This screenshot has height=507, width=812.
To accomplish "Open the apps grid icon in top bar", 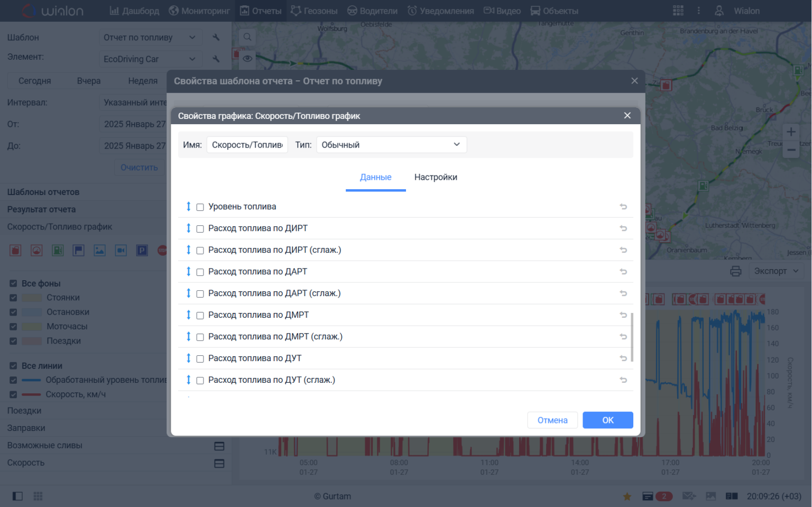I will 678,11.
